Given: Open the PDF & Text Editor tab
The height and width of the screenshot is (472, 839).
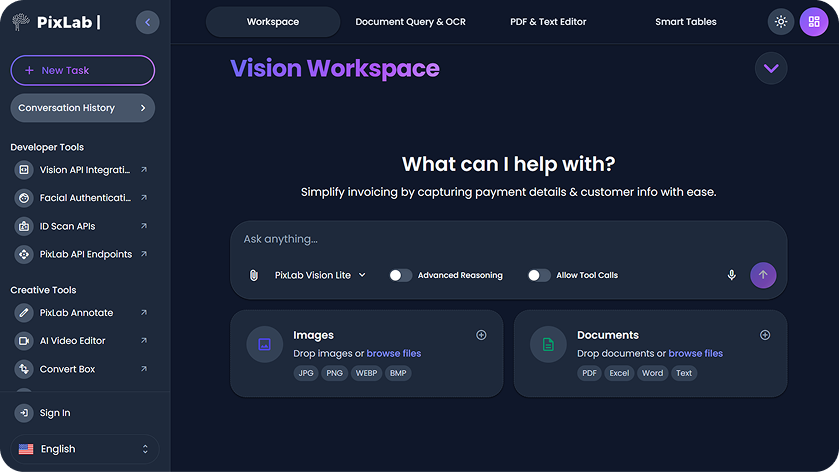Looking at the screenshot, I should point(548,22).
